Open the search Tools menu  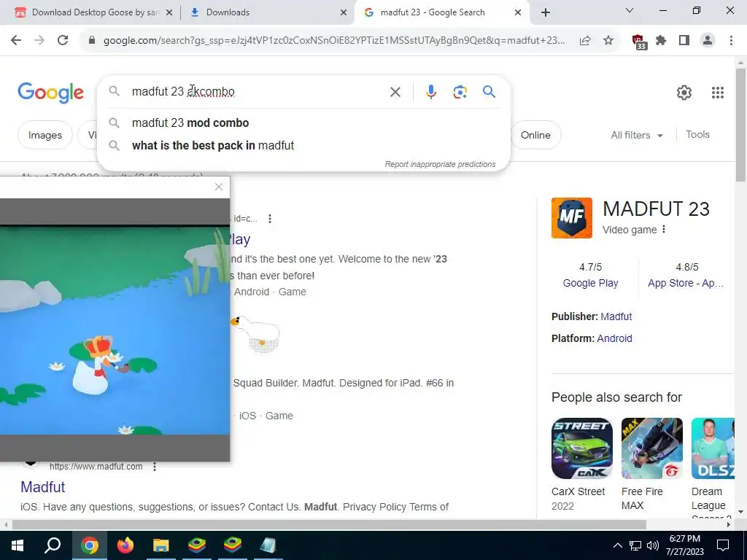697,134
